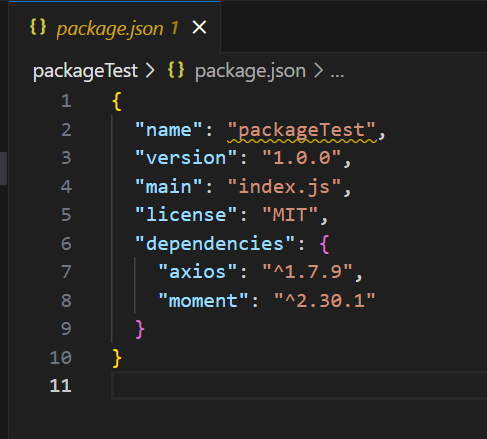Click the "name" key on line 2
This screenshot has height=439, width=487.
(x=169, y=130)
